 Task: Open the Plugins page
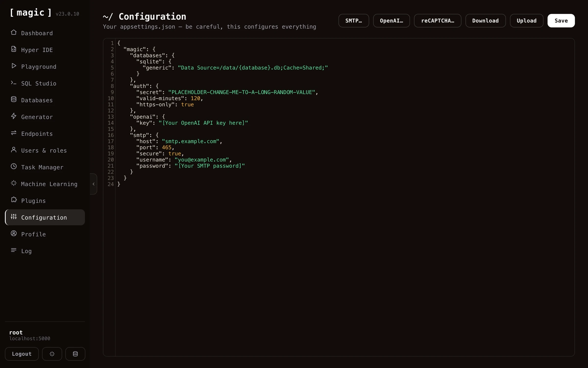(45, 201)
